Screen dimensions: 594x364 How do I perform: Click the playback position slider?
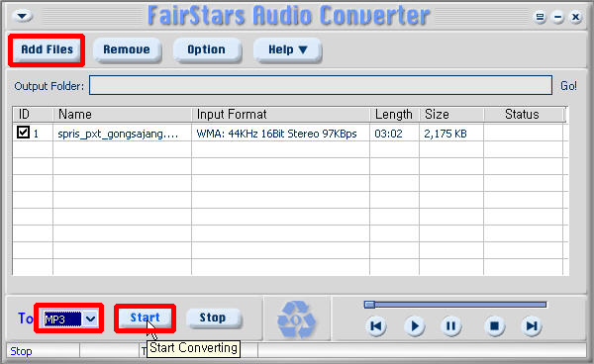[455, 305]
